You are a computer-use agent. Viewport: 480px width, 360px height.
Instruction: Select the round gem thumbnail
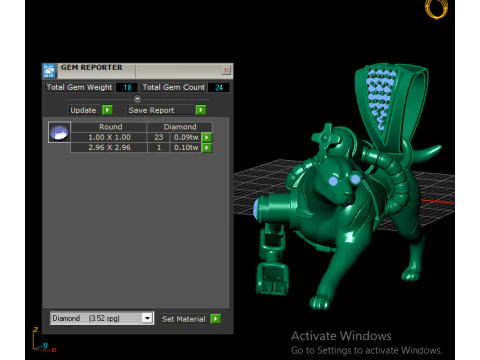[x=59, y=132]
